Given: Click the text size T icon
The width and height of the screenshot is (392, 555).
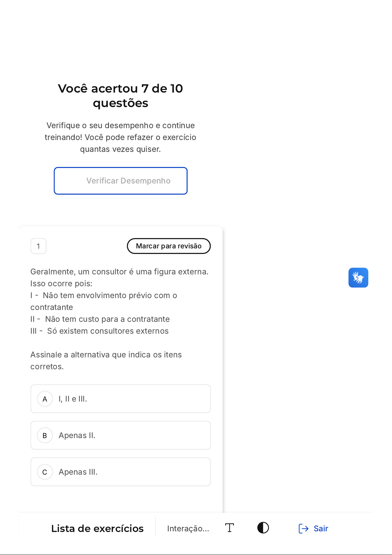Looking at the screenshot, I should [229, 528].
